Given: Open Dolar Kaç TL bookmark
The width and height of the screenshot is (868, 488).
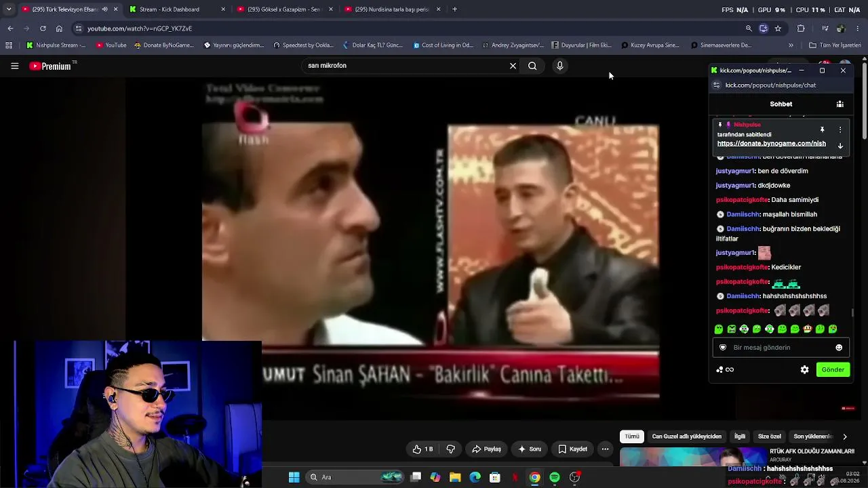Looking at the screenshot, I should (373, 45).
